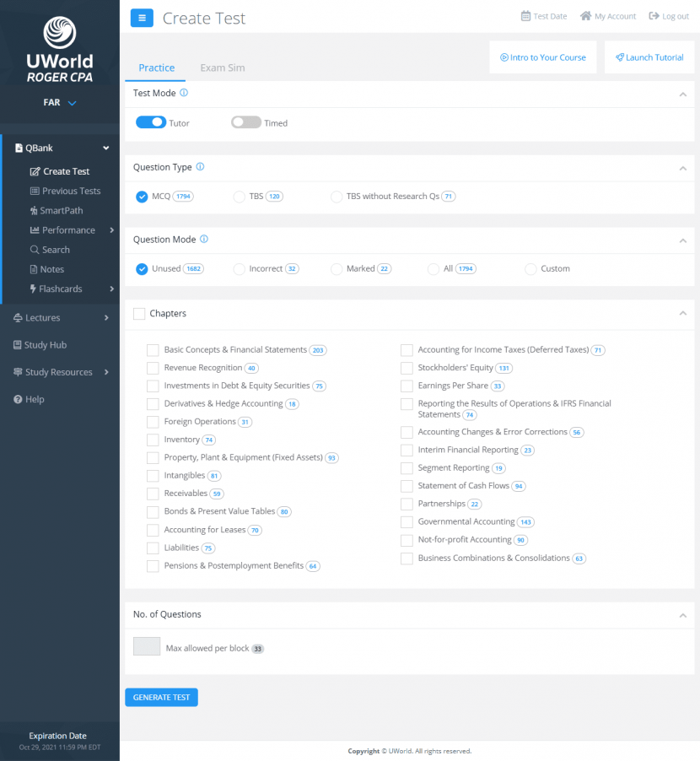Click the Generate Test button
700x761 pixels.
161,697
